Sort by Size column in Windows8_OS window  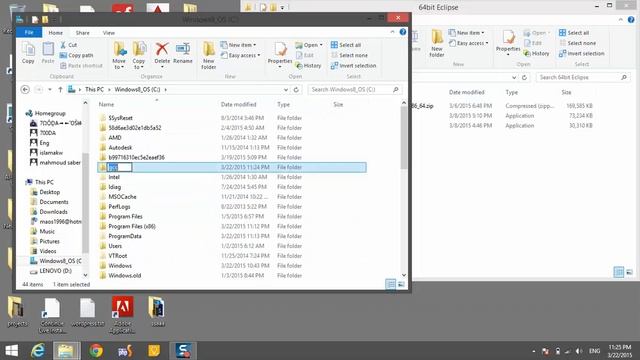click(x=338, y=104)
